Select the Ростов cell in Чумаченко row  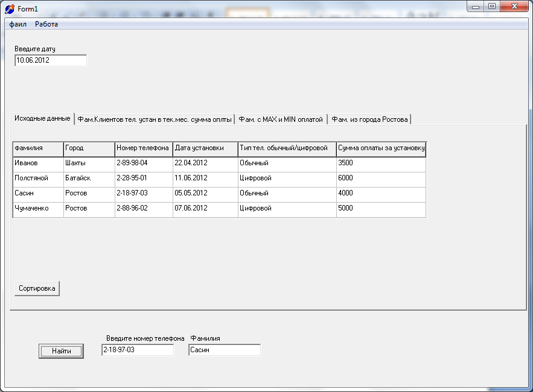(x=89, y=210)
